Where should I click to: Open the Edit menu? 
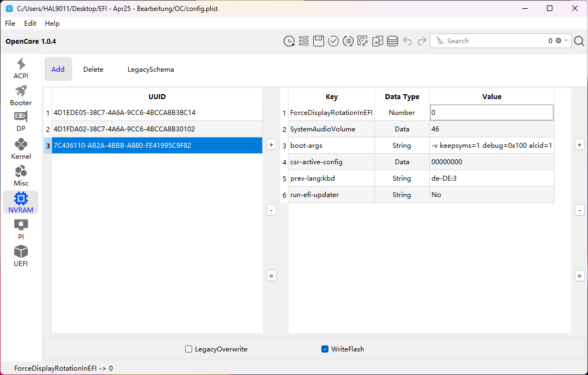(30, 24)
